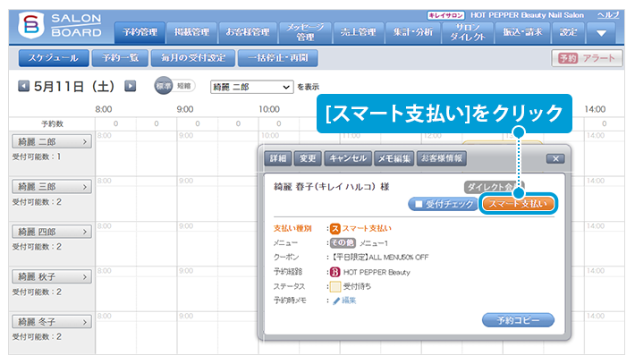Click the 受付待ち status color swatch

(x=335, y=286)
